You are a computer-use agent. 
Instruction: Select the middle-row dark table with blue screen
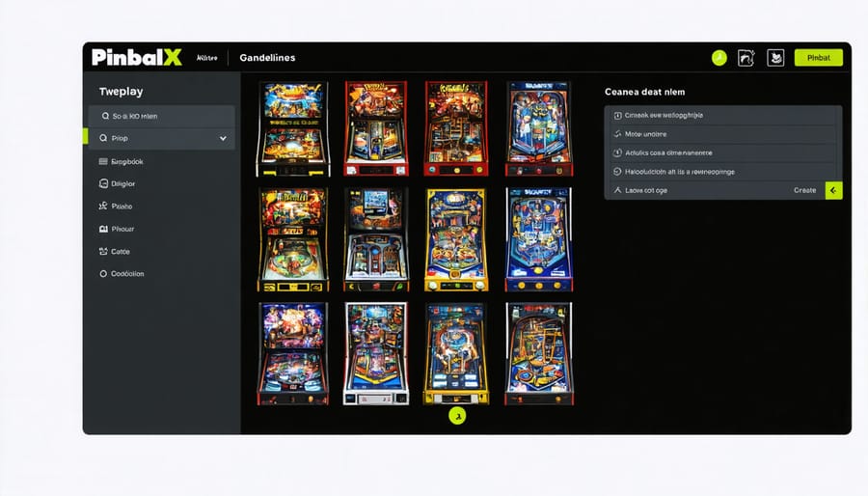376,239
